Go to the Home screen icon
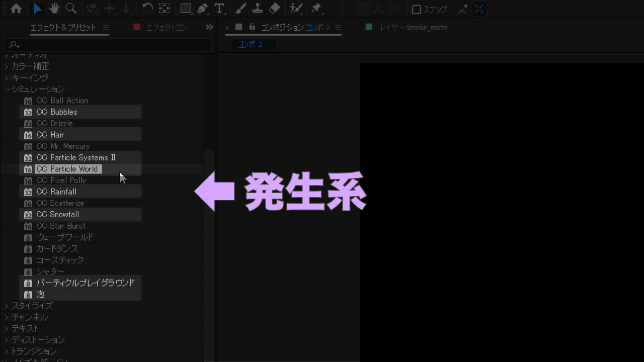 coord(16,9)
